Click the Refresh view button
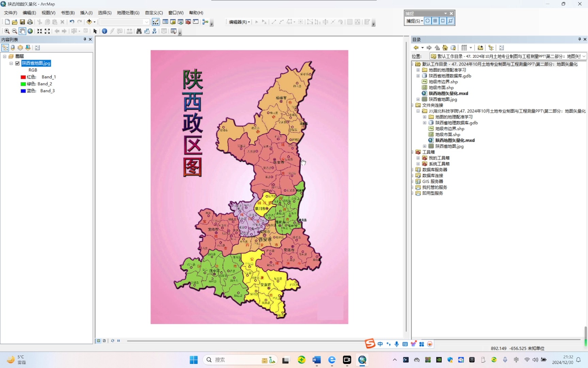The height and width of the screenshot is (368, 588). (x=112, y=341)
